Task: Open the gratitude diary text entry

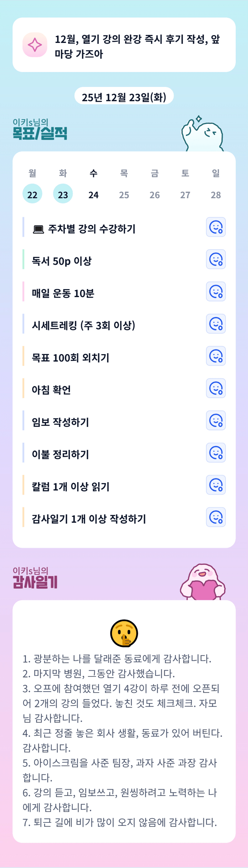Action: pos(123,741)
